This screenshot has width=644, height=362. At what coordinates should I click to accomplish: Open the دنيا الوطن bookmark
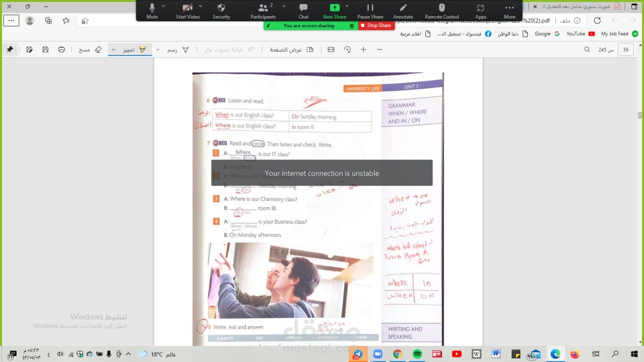coord(513,34)
